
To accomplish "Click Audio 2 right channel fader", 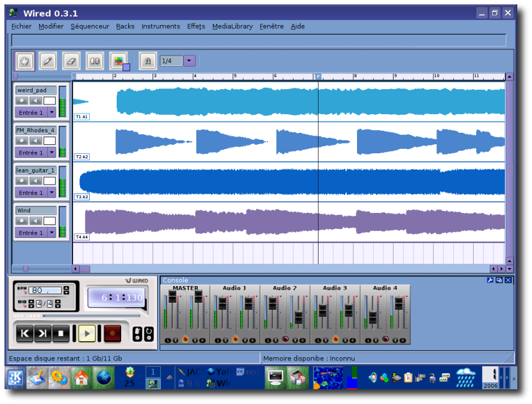I will (x=299, y=317).
